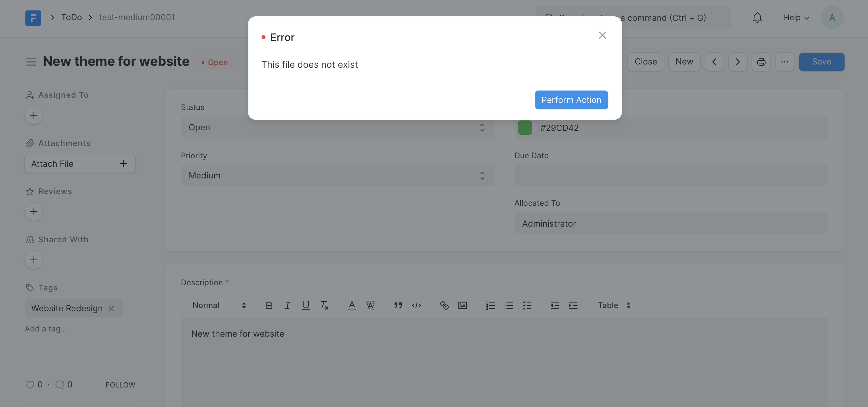Screen dimensions: 868x407
Task: Remove the Website Redesign tag
Action: (112, 308)
